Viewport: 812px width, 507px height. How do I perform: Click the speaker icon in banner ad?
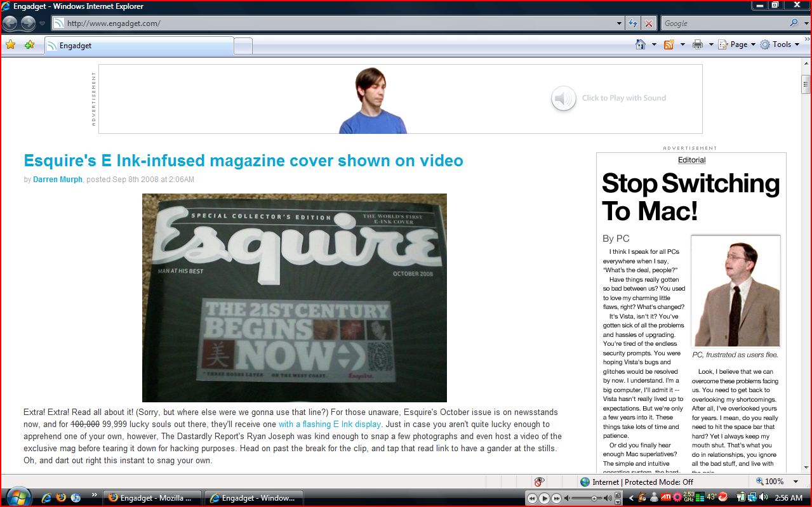(x=563, y=98)
